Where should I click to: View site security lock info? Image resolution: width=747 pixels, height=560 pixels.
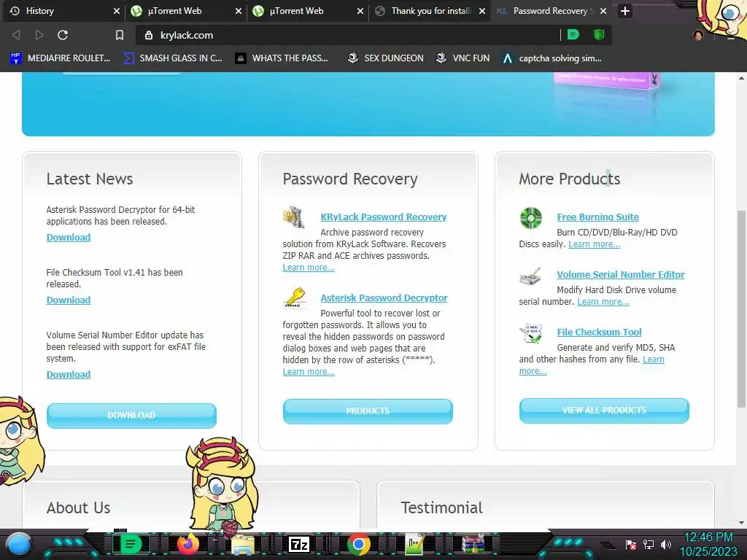[149, 35]
